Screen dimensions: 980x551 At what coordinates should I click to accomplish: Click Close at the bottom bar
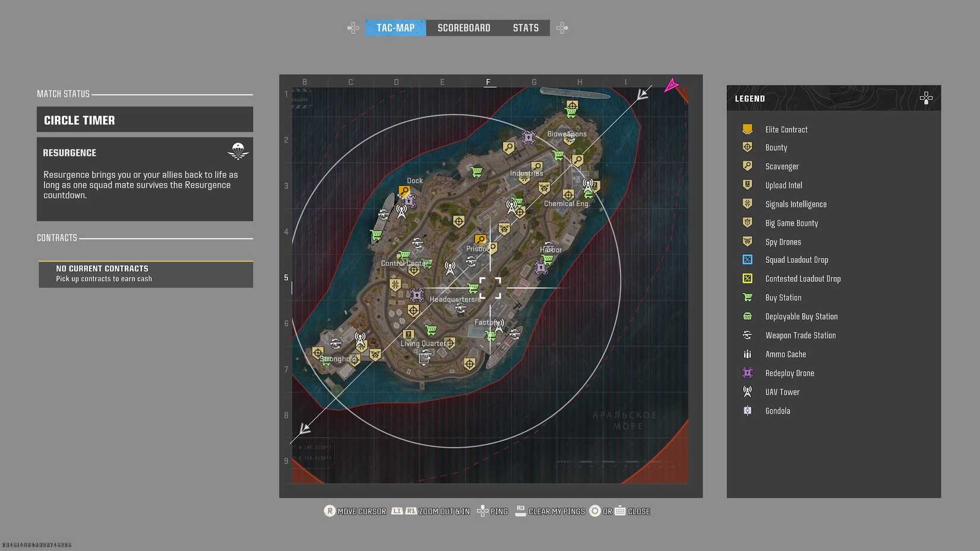tap(637, 511)
